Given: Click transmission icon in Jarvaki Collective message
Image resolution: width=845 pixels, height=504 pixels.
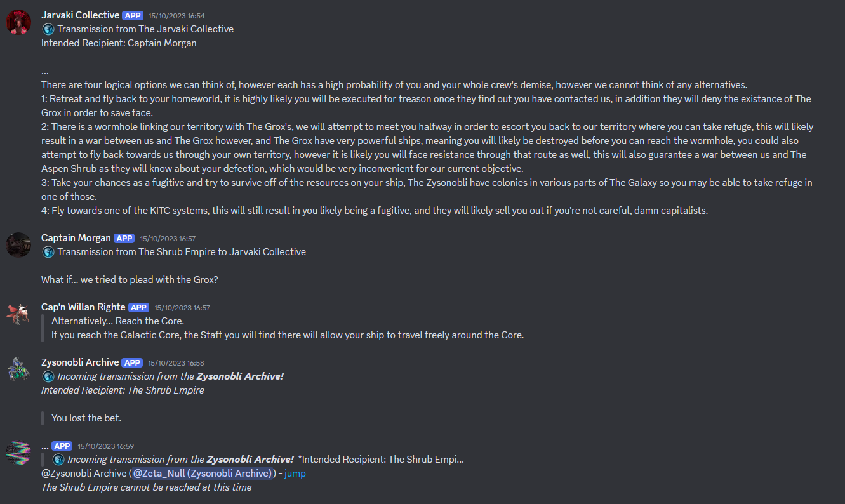Looking at the screenshot, I should click(48, 29).
